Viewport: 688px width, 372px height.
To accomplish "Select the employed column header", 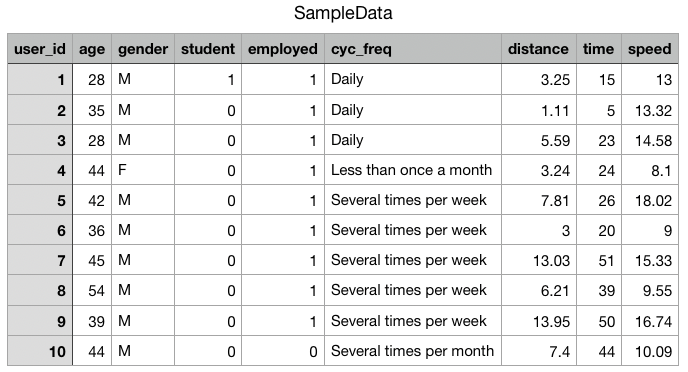I will (283, 49).
